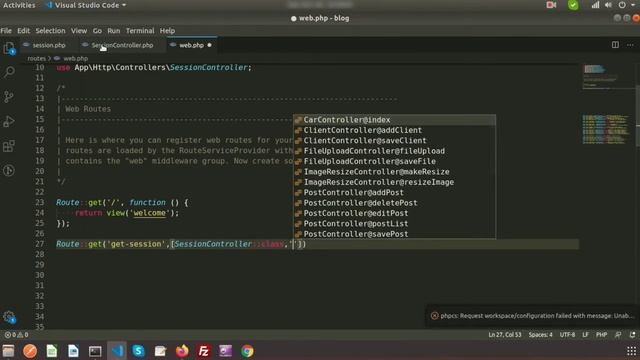640x360 pixels.
Task: Click errors and warnings count in status bar
Action: pos(16,335)
